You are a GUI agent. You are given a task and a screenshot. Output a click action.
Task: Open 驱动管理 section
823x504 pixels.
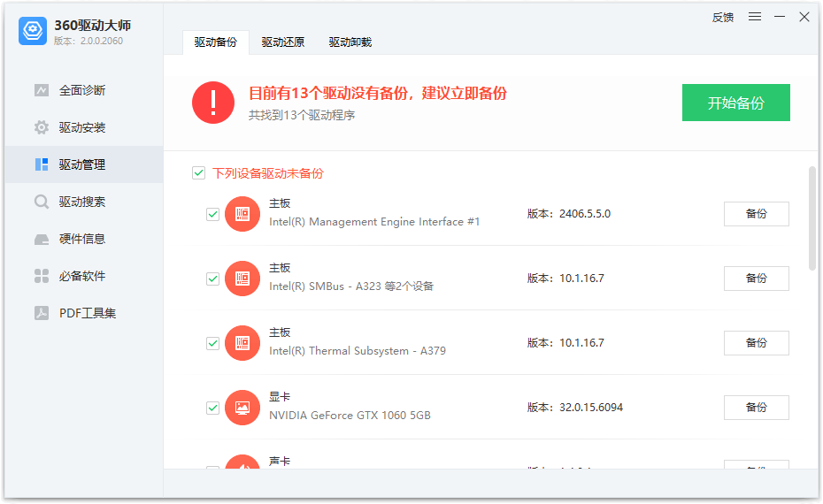coord(84,164)
